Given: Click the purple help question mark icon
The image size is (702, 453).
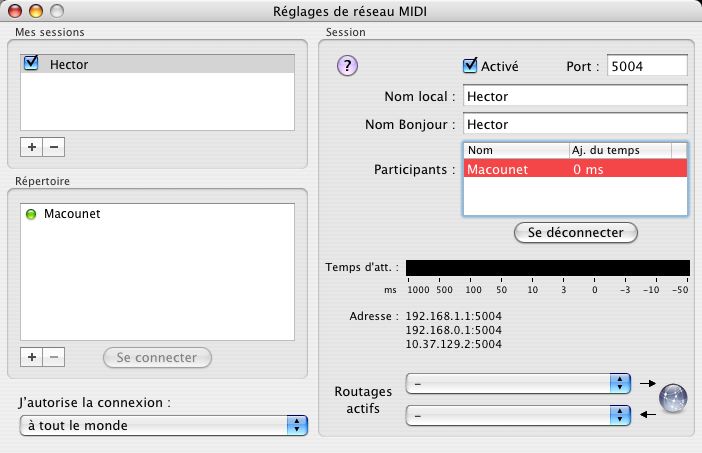Looking at the screenshot, I should [x=347, y=66].
